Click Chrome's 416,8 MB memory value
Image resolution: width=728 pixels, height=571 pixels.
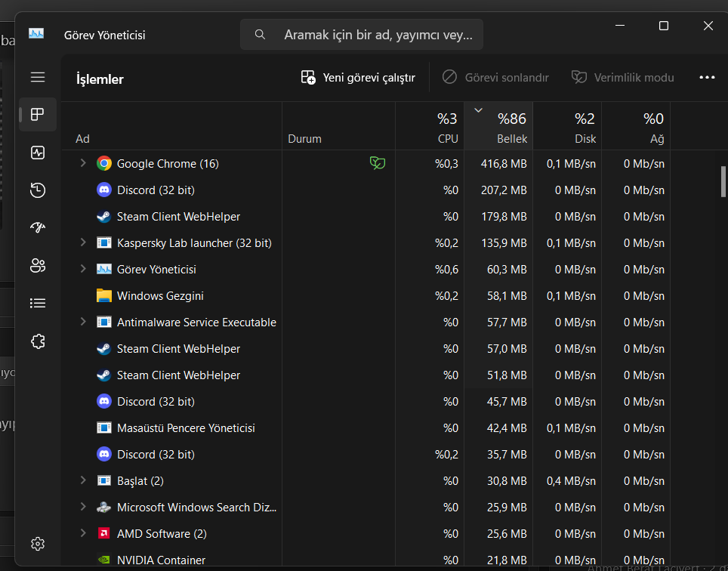click(504, 163)
